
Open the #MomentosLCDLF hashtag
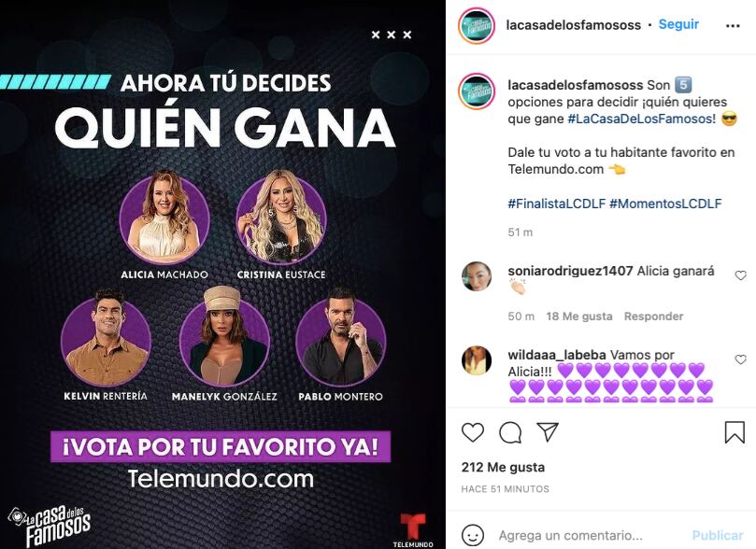[665, 204]
